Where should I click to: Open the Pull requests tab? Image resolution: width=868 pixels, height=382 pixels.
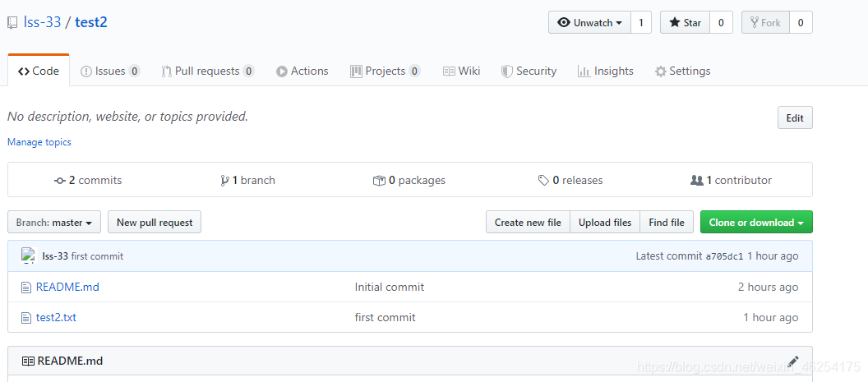point(208,71)
